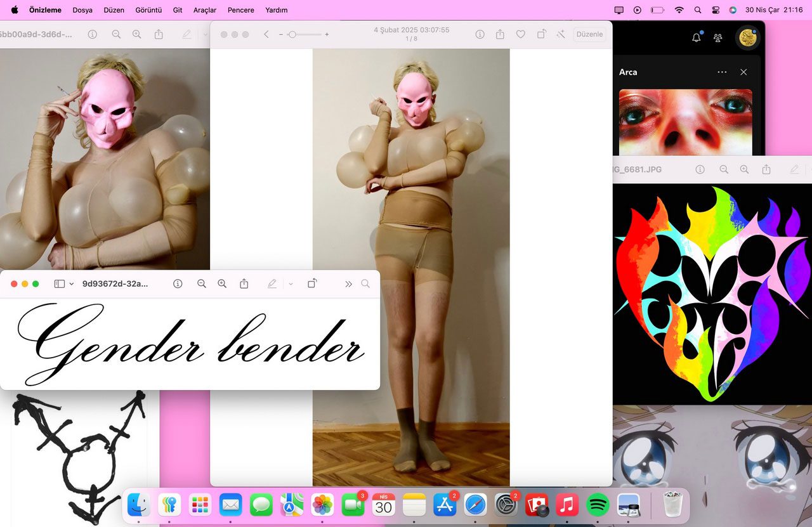
Task: Toggle the sidebar view button in Preview
Action: coord(59,284)
